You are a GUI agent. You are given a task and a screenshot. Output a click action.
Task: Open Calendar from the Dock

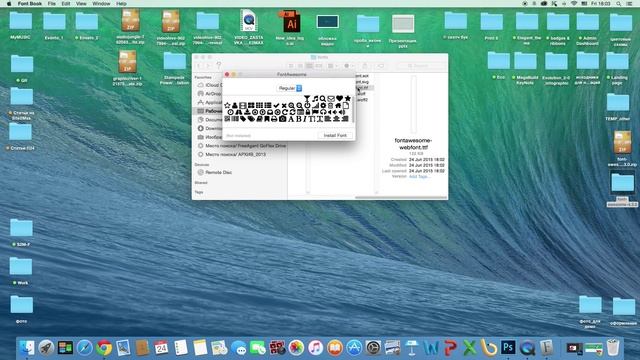click(x=161, y=348)
